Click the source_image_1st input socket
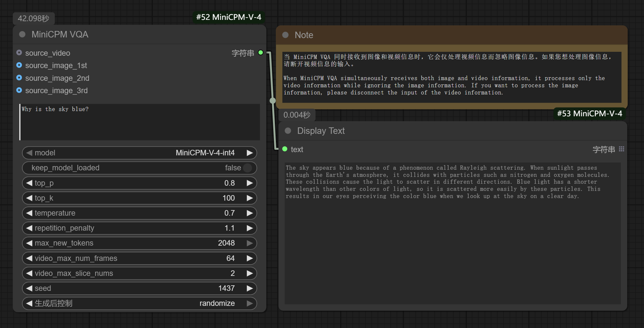 (x=19, y=65)
